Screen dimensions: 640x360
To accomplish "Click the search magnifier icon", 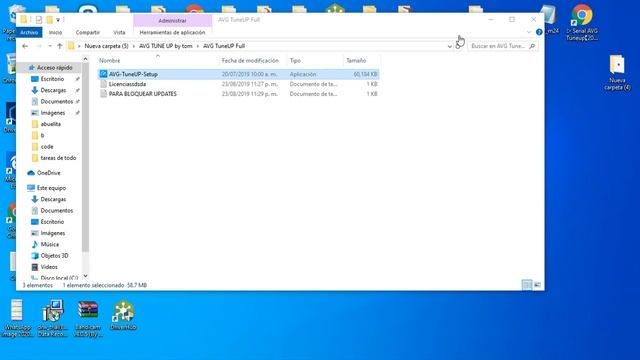I will (x=532, y=46).
